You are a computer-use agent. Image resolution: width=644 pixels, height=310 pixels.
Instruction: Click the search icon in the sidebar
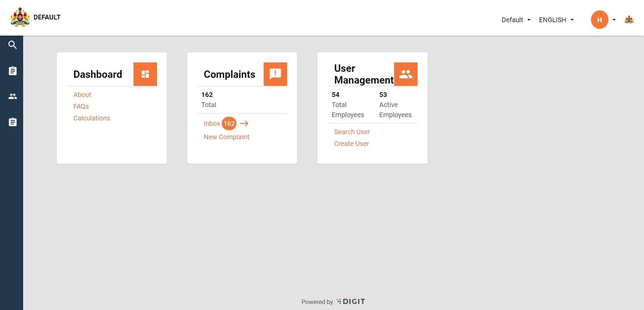12,45
